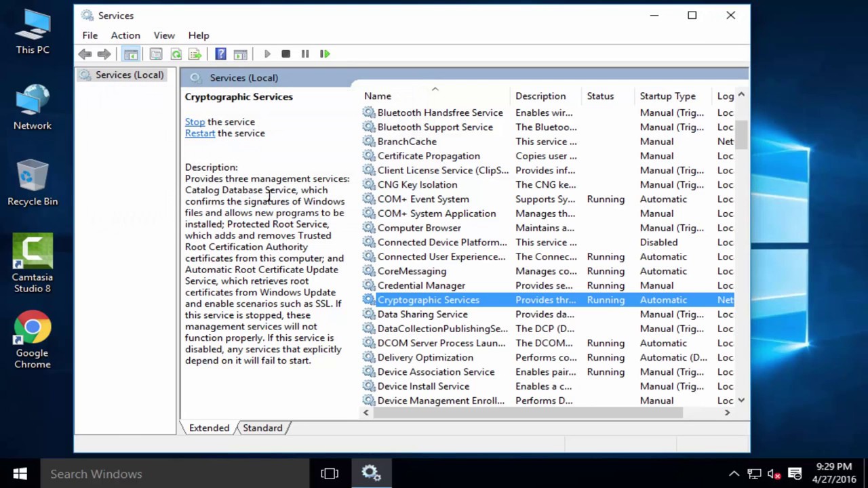Sort by the Status column header
The image size is (868, 488).
[608, 96]
